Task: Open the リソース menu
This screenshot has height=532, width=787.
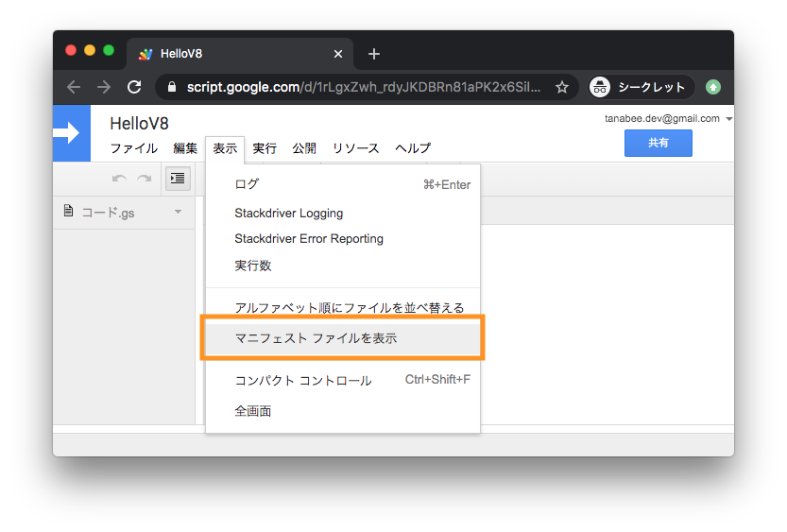Action: point(356,148)
